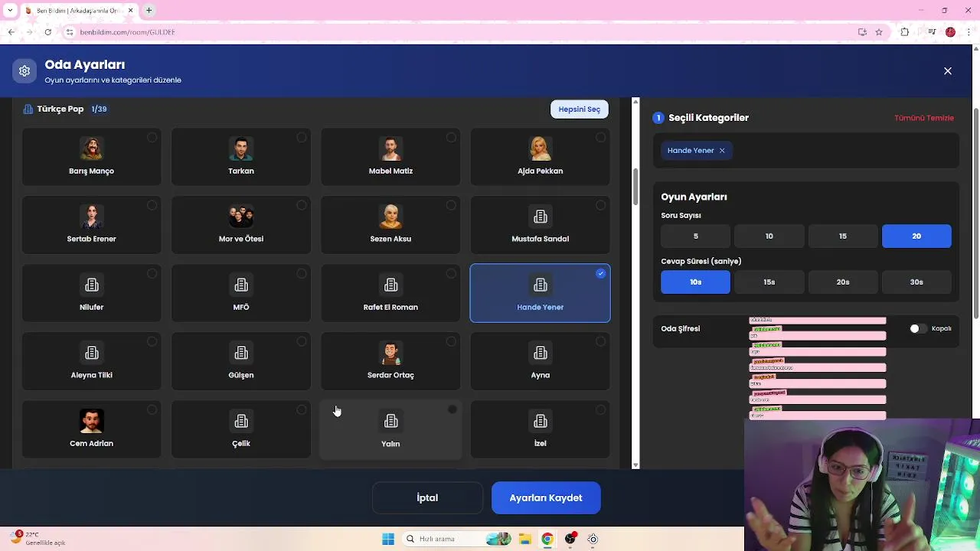
Task: Open Chrome from taskbar
Action: (547, 539)
